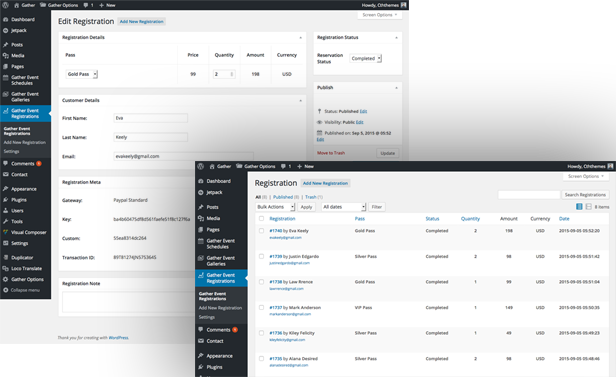Open Plugins icon in the left menu
Image resolution: width=616 pixels, height=377 pixels.
tap(6, 200)
